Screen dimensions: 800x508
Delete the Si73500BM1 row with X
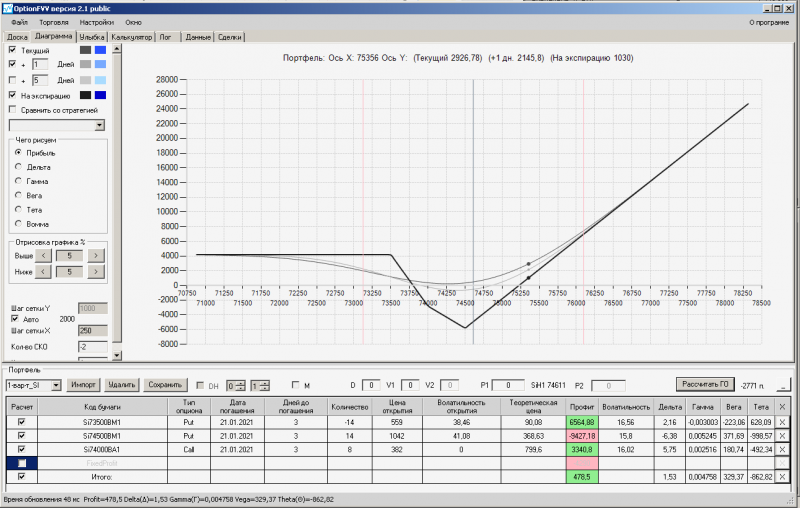point(782,422)
